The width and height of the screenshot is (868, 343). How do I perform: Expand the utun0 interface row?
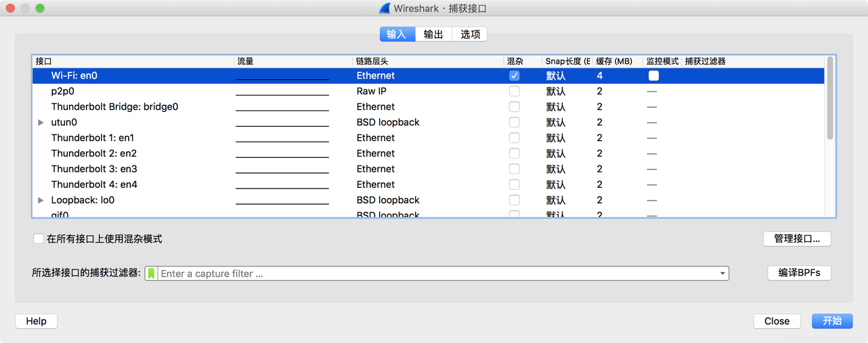[x=41, y=123]
